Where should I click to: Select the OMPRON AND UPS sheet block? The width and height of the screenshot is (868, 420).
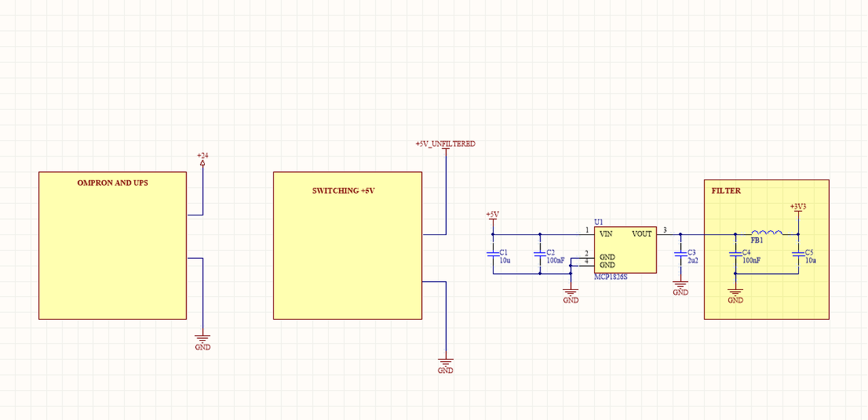(113, 245)
